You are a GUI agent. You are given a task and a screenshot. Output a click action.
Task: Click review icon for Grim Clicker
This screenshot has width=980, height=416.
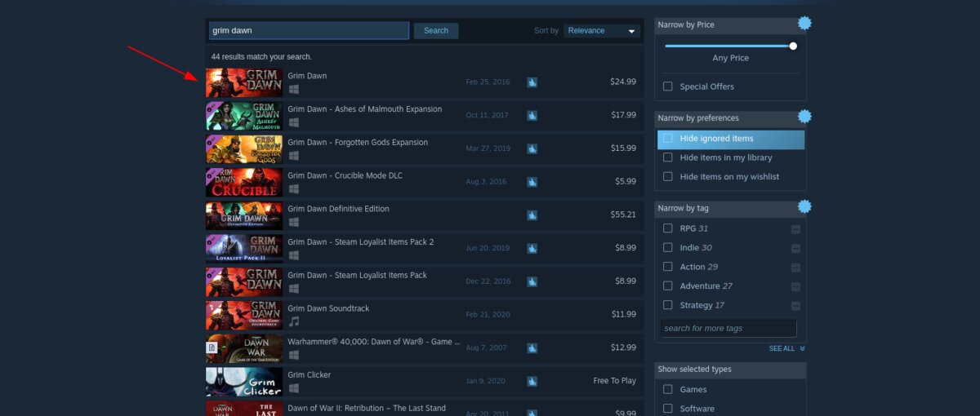pyautogui.click(x=532, y=381)
